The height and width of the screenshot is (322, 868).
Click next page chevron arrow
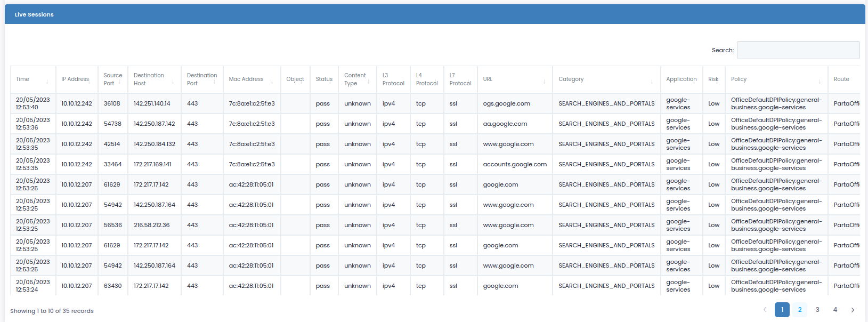point(853,310)
